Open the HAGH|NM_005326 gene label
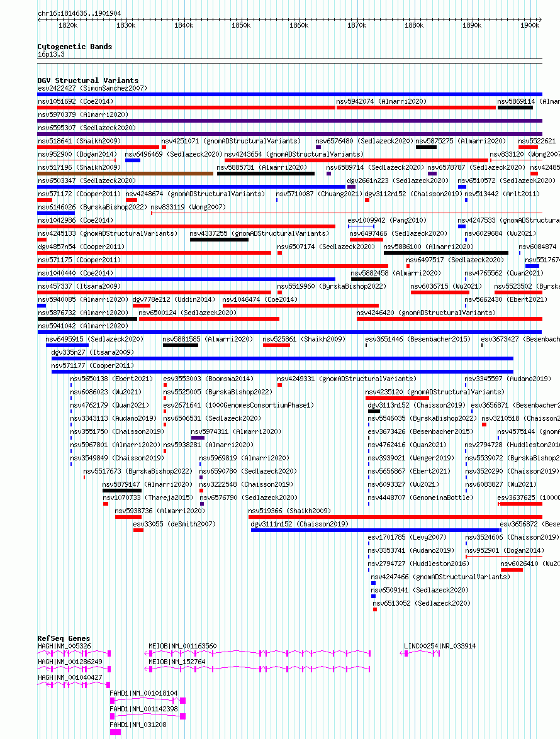560x739 pixels. tap(65, 646)
